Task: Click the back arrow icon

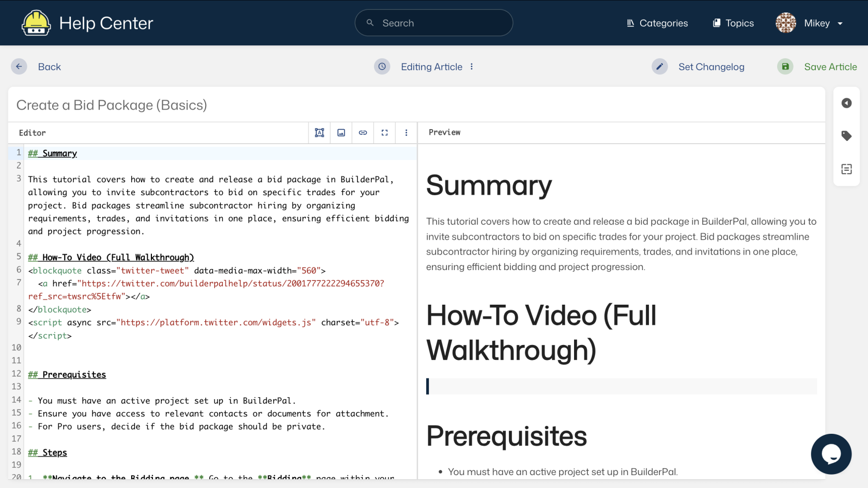Action: coord(19,67)
